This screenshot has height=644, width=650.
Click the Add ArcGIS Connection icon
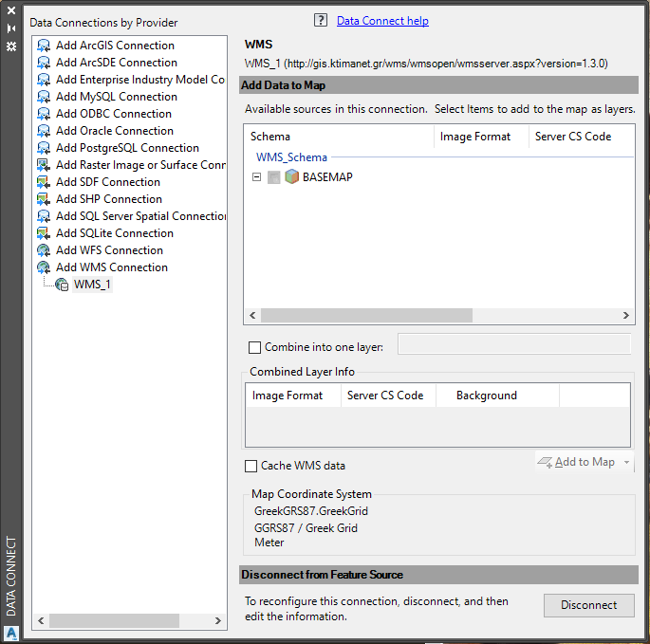(44, 46)
